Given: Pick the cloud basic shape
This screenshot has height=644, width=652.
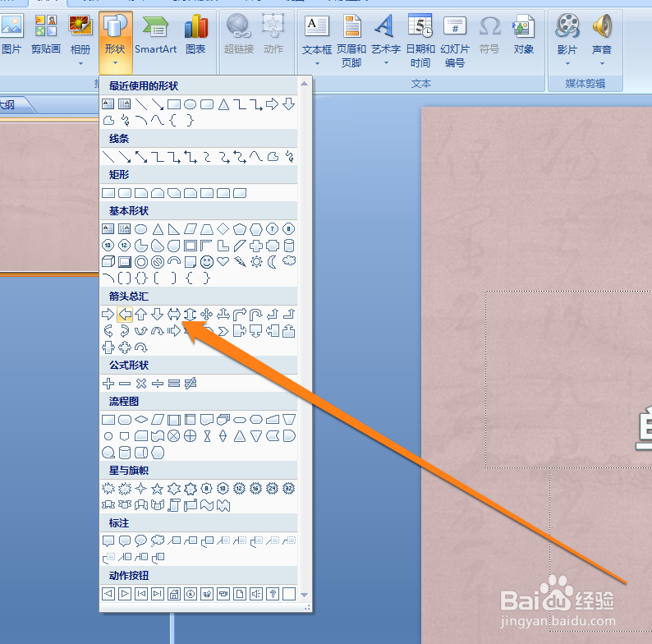Looking at the screenshot, I should coord(289,261).
